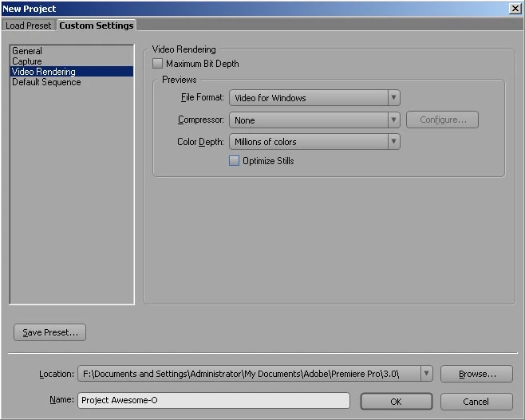Open the Color Depth dropdown

pyautogui.click(x=314, y=142)
